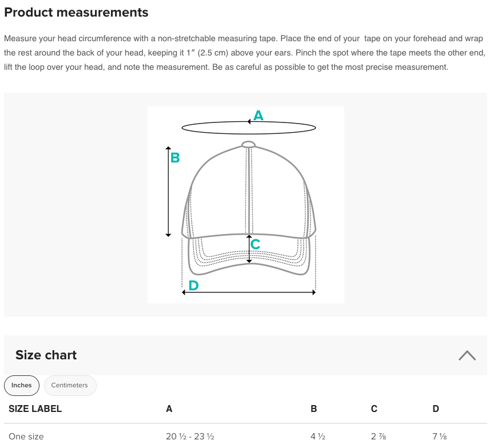Viewport: 497px width, 448px height.
Task: Click the button on top of the cap
Action: (248, 145)
